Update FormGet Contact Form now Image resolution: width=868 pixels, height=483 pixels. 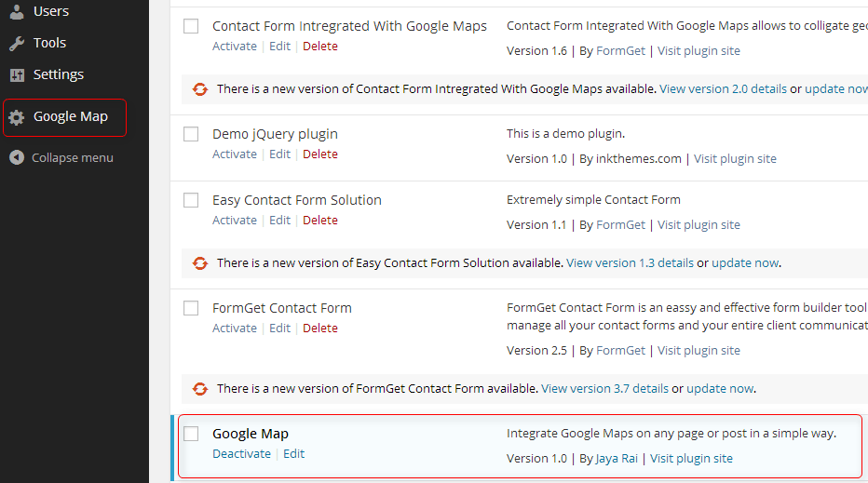(720, 389)
